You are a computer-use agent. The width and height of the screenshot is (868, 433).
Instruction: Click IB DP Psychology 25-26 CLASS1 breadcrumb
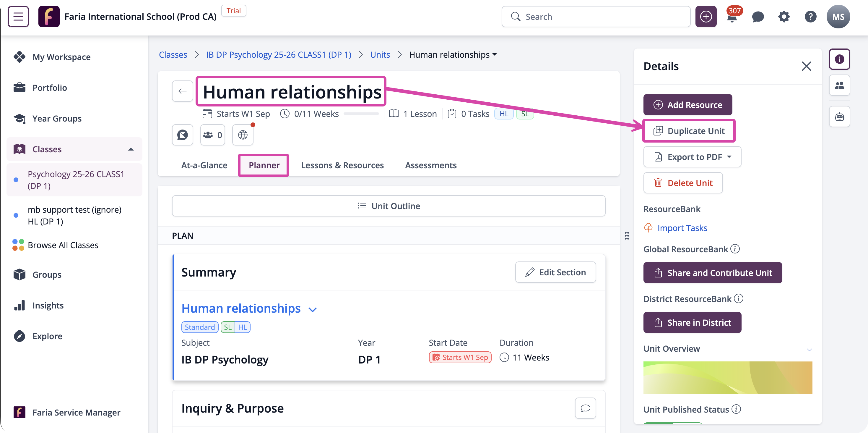coord(278,55)
